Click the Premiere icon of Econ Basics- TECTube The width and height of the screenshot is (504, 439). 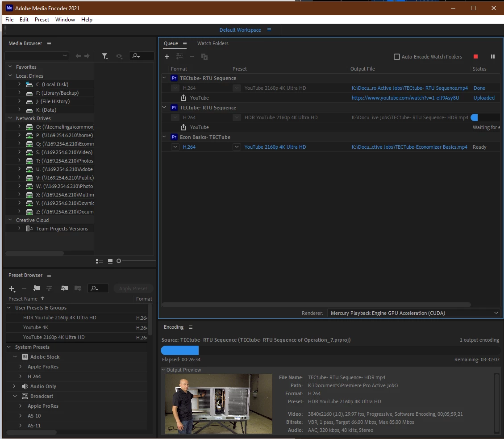point(174,137)
